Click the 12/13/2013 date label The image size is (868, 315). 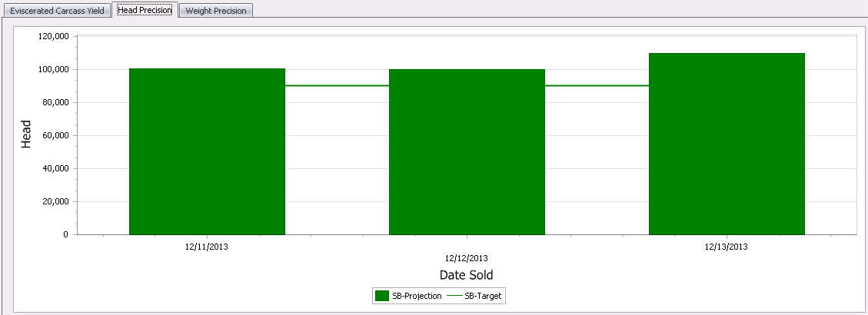[x=727, y=247]
